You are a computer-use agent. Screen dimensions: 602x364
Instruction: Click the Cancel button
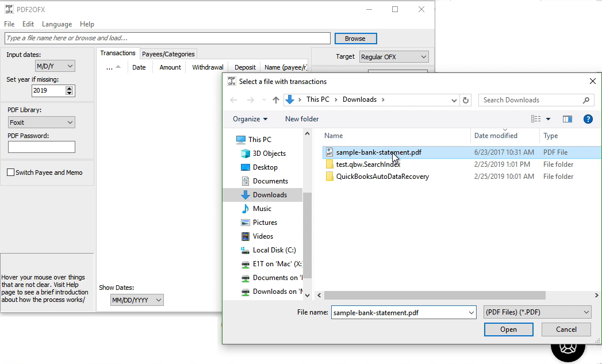tap(566, 329)
